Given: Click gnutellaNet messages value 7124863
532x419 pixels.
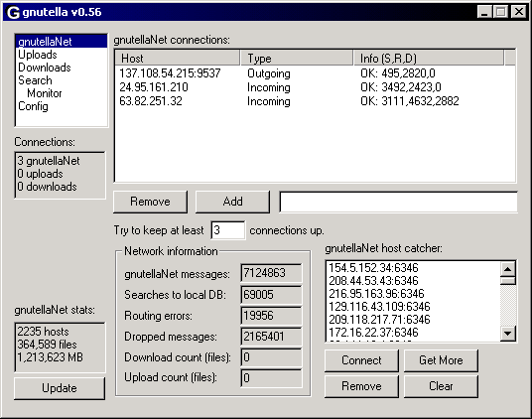Looking at the screenshot, I should [271, 273].
